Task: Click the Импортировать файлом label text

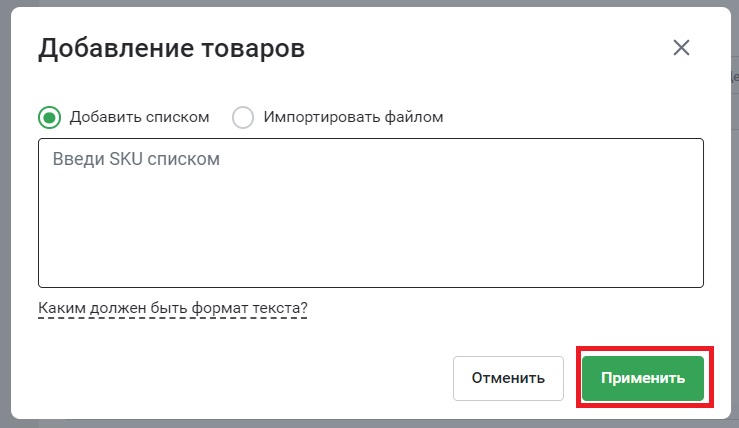Action: [353, 117]
